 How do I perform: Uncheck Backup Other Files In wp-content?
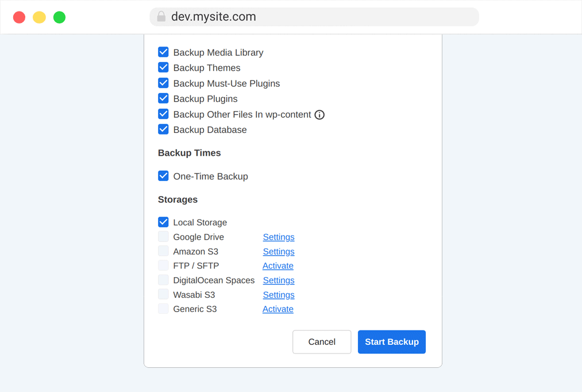163,114
